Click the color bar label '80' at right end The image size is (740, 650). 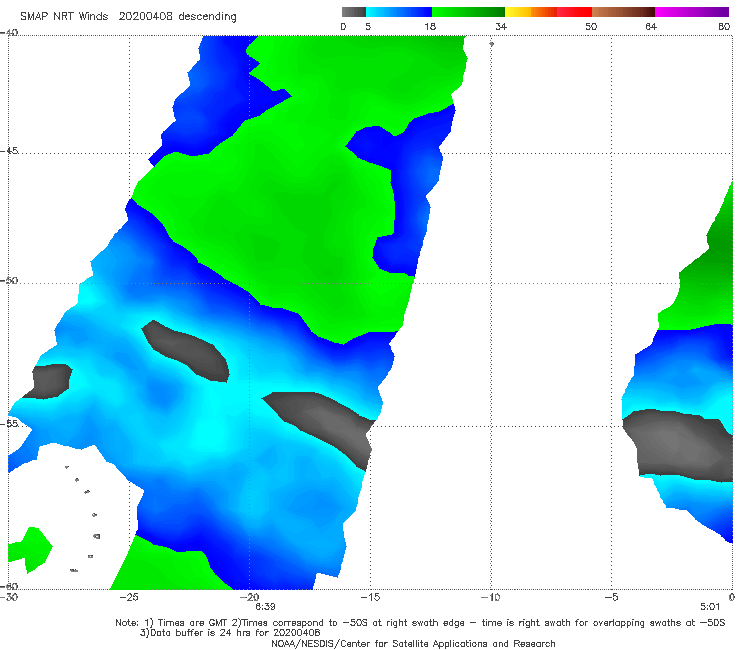click(724, 26)
